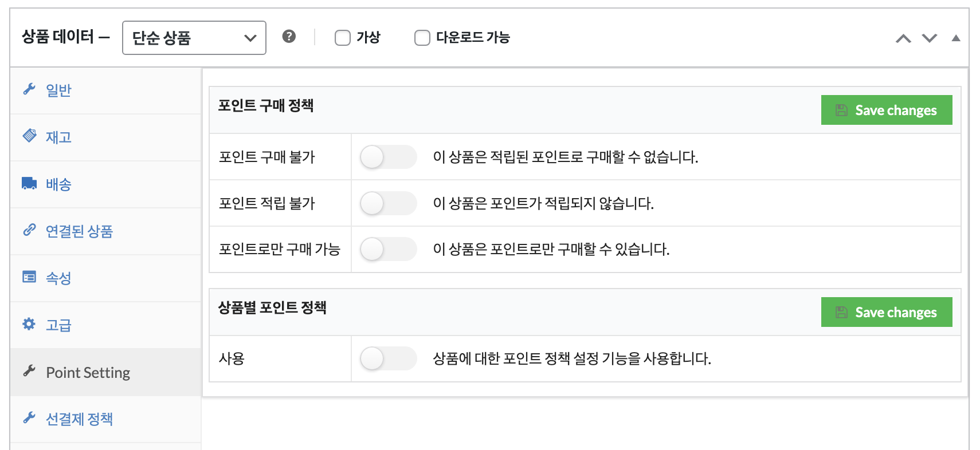980x450 pixels.
Task: Click the help question mark icon
Action: tap(289, 37)
